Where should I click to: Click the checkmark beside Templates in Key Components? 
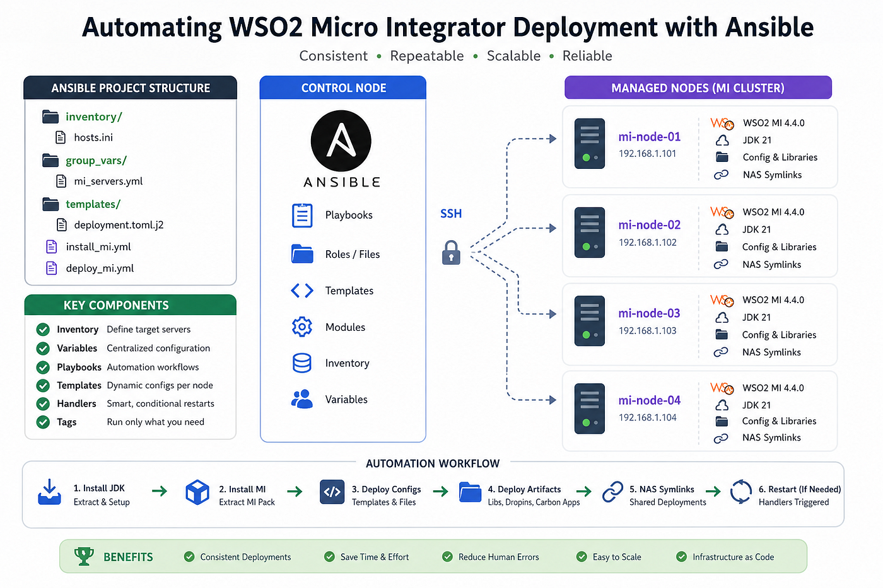click(x=43, y=385)
